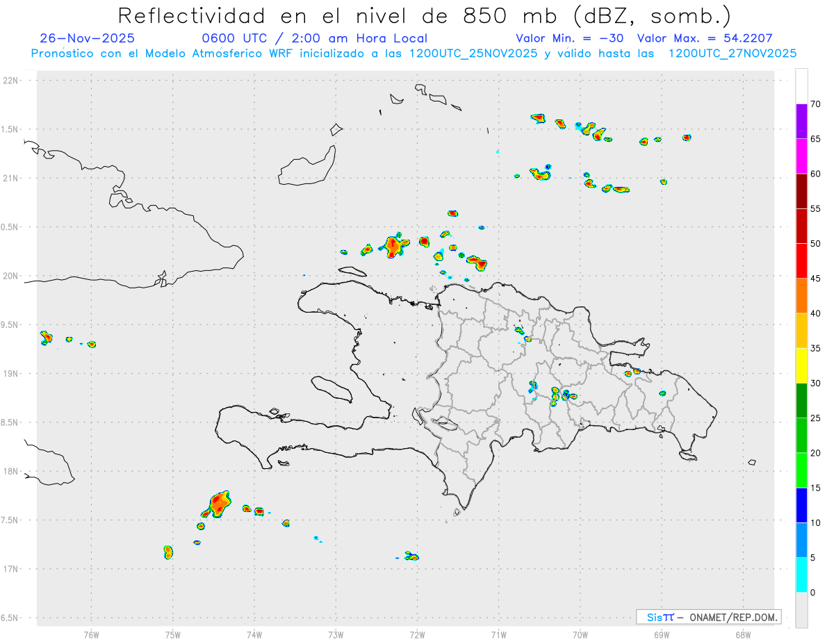Click the time text '0600 UTC / 2:00 am Hora Local'

pyautogui.click(x=314, y=38)
